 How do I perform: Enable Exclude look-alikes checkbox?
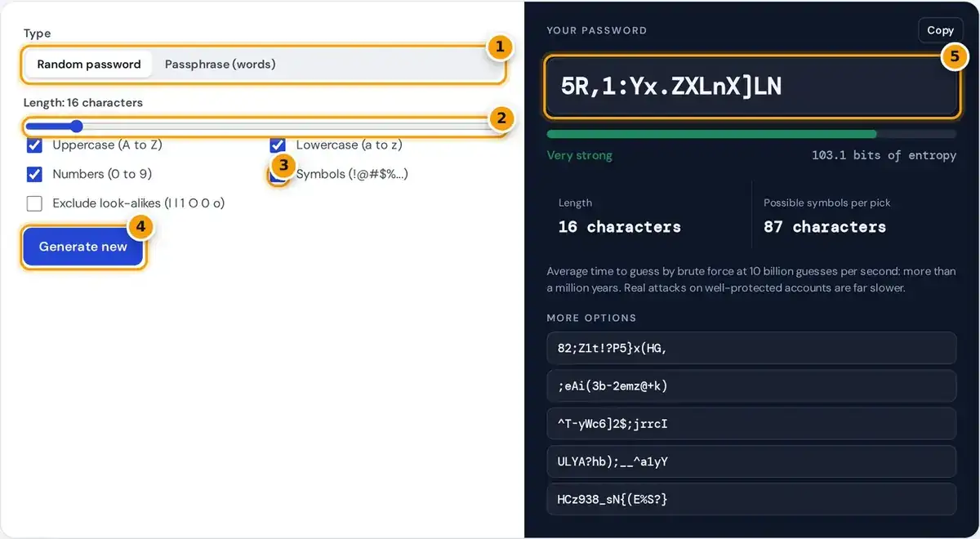tap(34, 203)
